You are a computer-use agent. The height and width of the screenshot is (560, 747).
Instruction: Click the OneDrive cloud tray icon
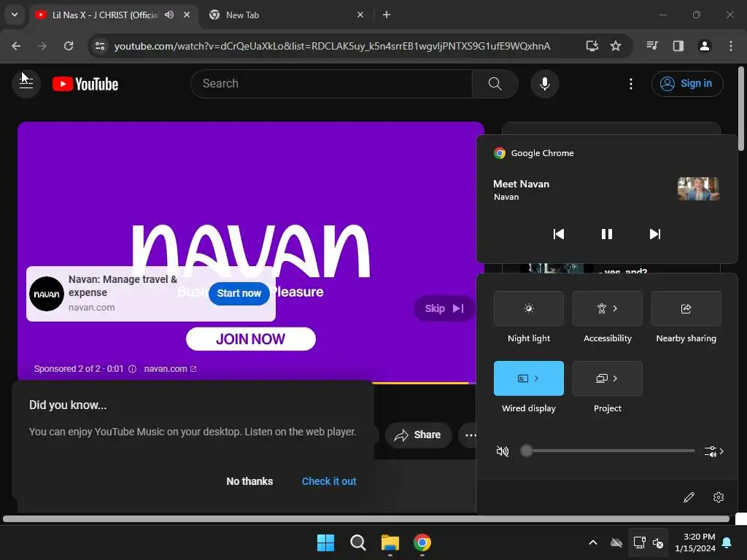click(x=616, y=542)
